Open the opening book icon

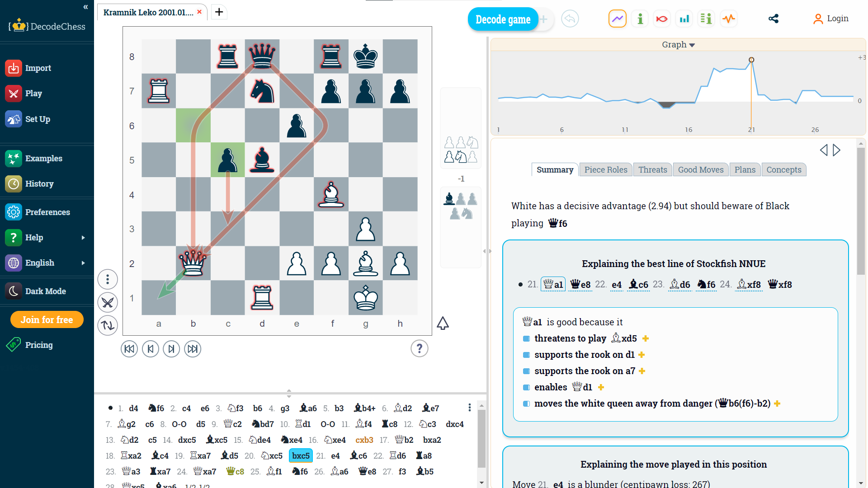click(x=705, y=20)
